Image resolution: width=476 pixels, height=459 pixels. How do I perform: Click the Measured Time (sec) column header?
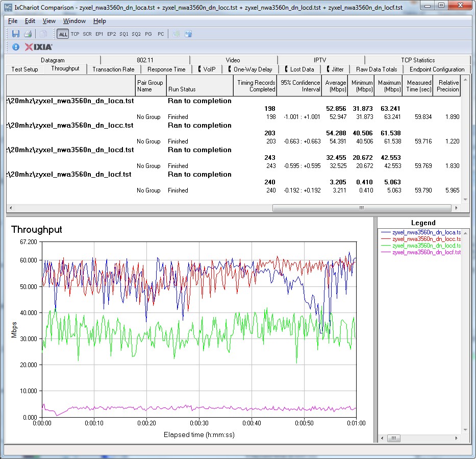[417, 86]
